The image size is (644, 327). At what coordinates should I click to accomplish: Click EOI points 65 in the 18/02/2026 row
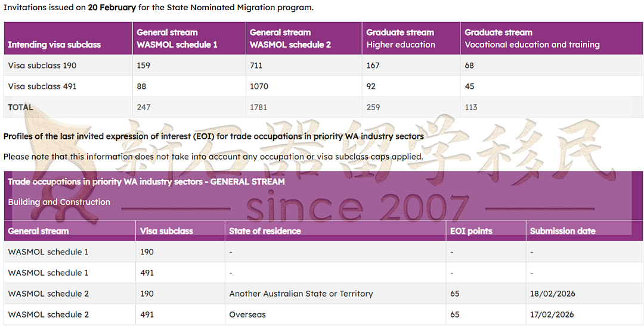[x=454, y=294]
